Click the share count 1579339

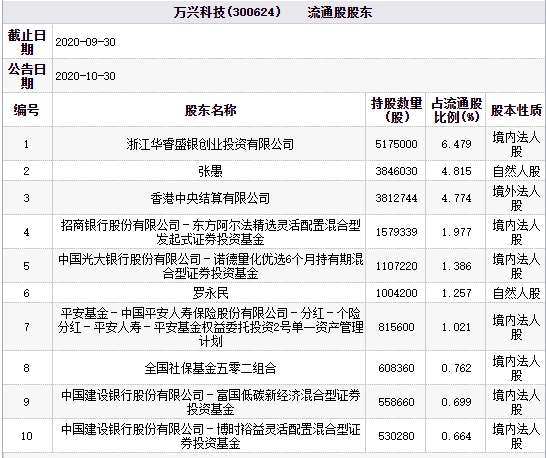(x=396, y=232)
